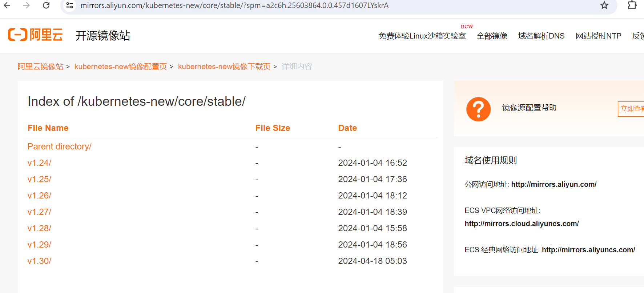644x293 pixels.
Task: Go to kubernetes-new镜像下载页 breadcrumb
Action: tap(224, 67)
